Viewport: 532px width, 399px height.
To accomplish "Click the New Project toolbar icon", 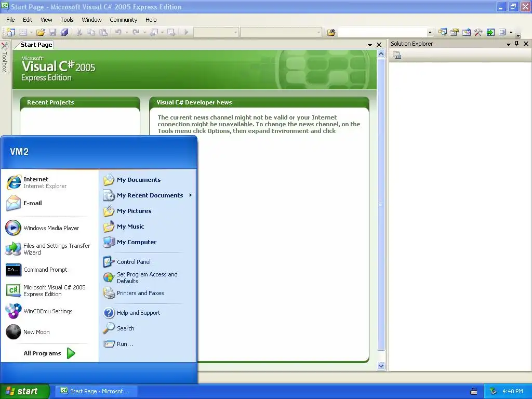I will 11,32.
